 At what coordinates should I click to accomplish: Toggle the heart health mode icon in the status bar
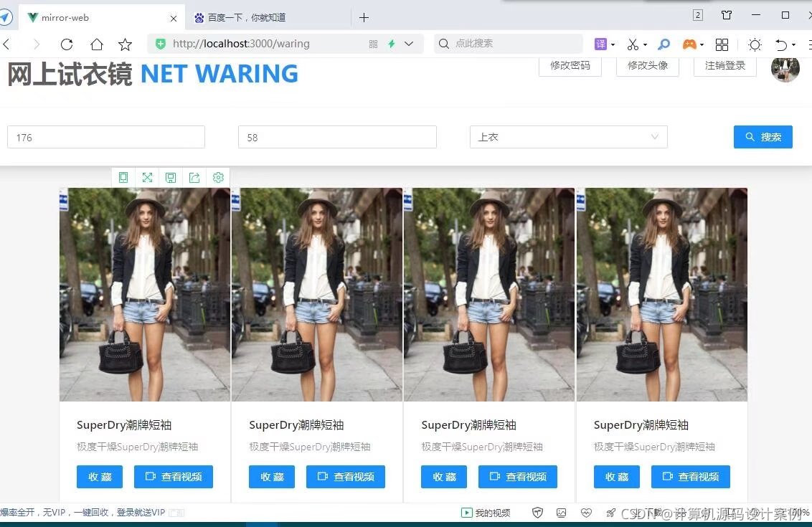(586, 513)
